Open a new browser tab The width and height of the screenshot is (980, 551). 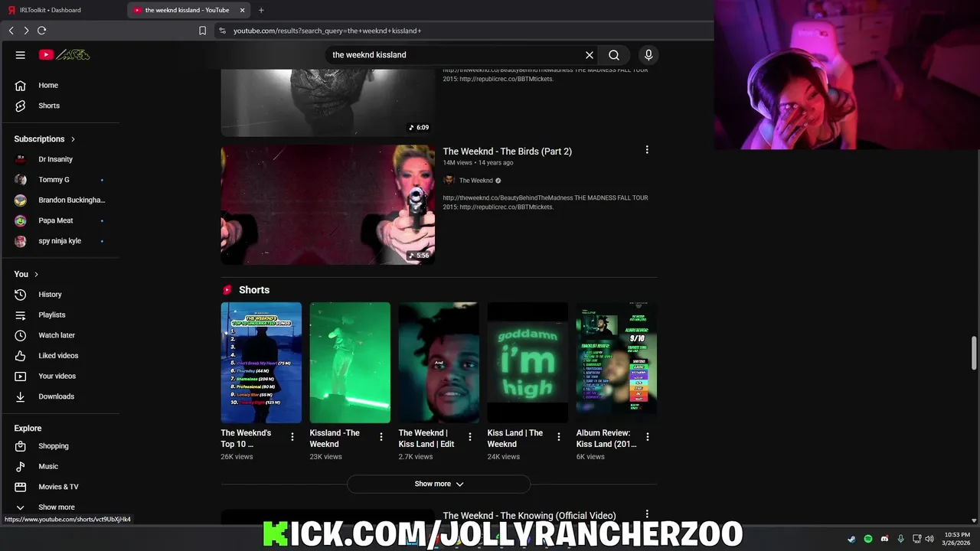[261, 10]
